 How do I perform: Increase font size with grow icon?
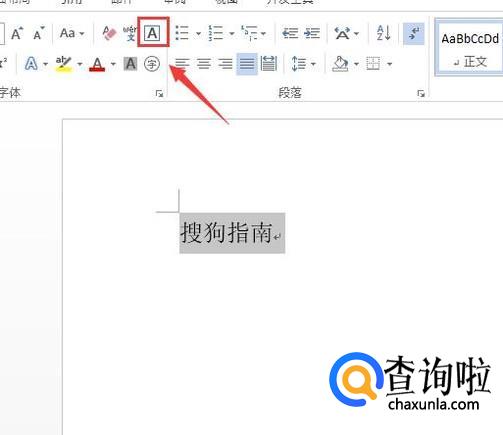17,33
